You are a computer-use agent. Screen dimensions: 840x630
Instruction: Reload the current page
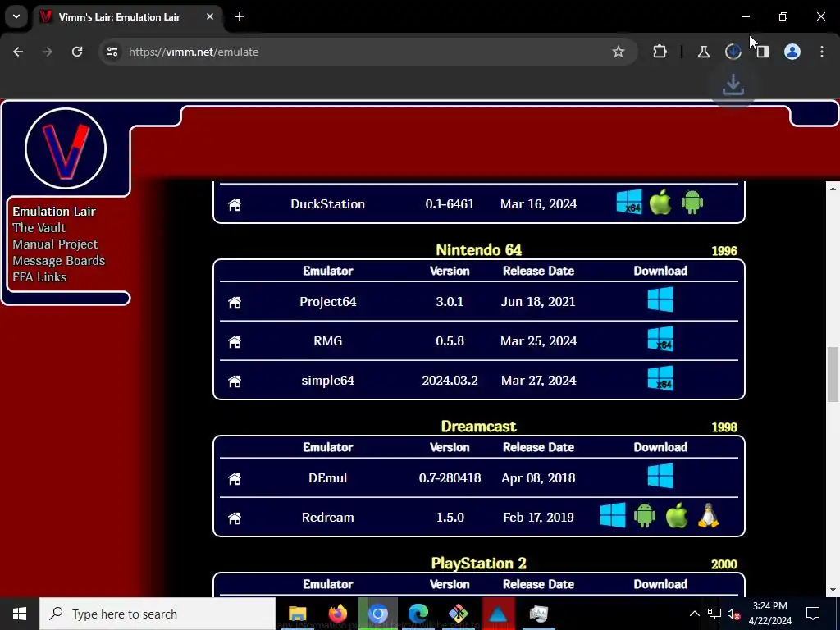point(77,52)
